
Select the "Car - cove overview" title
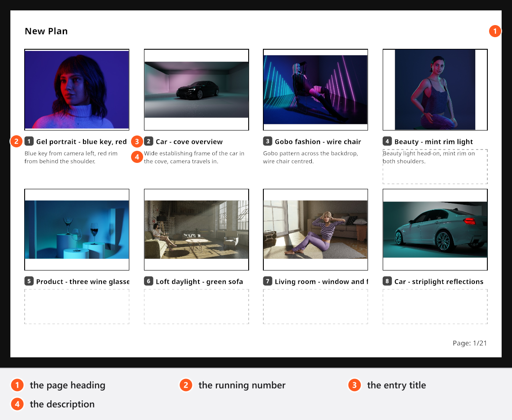[x=189, y=142]
